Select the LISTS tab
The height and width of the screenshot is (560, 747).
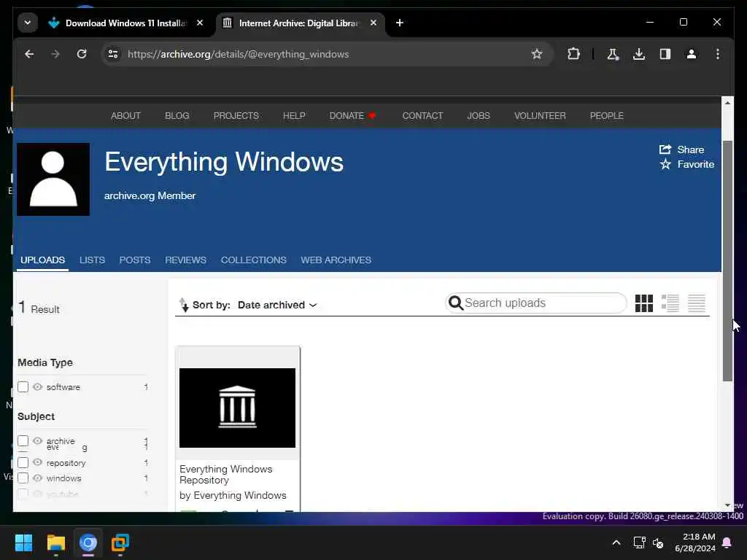click(x=92, y=260)
